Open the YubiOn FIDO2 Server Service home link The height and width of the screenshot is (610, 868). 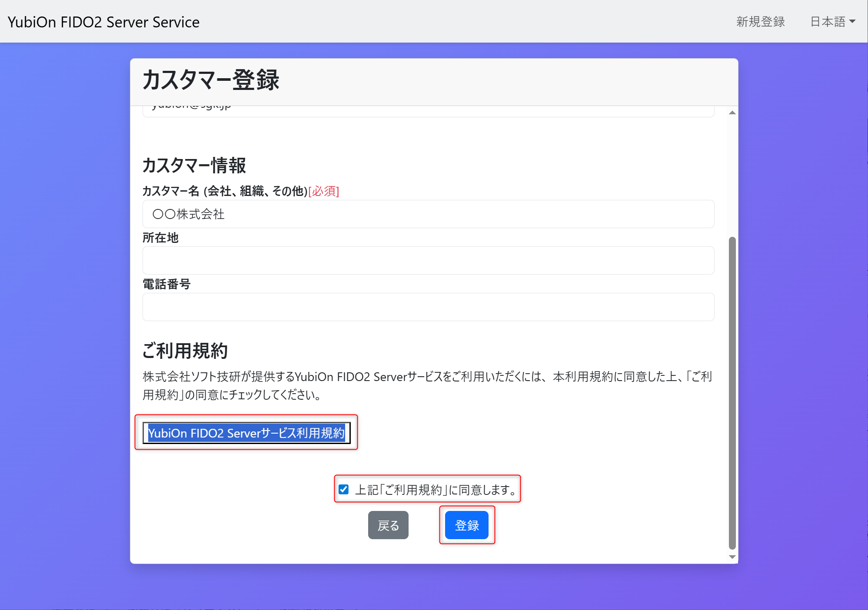tap(103, 22)
